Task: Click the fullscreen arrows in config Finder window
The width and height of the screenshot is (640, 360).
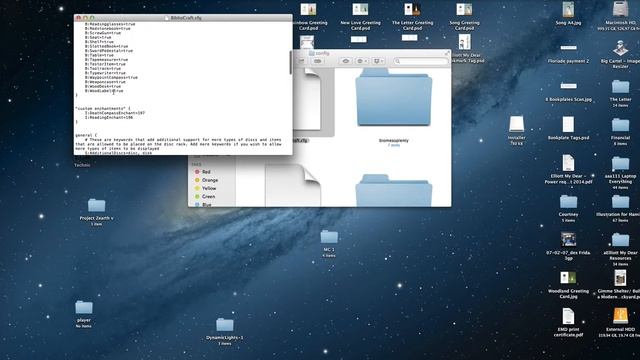Action: tap(447, 53)
